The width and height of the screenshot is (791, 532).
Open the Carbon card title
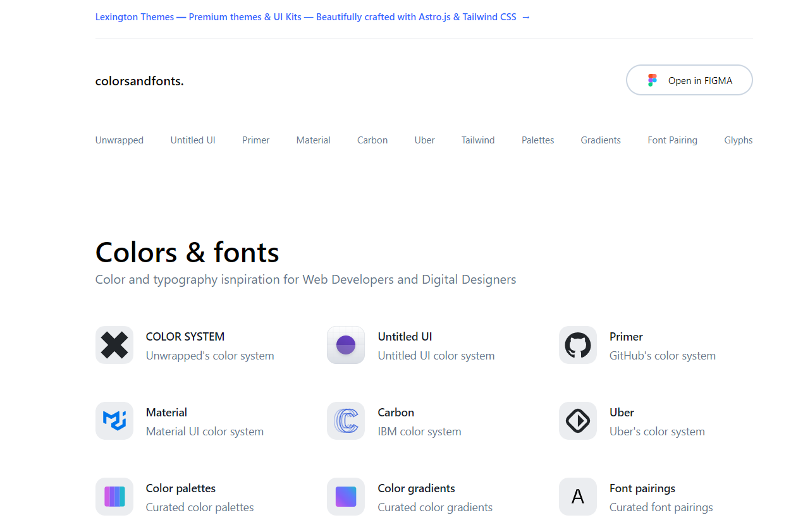pyautogui.click(x=396, y=413)
